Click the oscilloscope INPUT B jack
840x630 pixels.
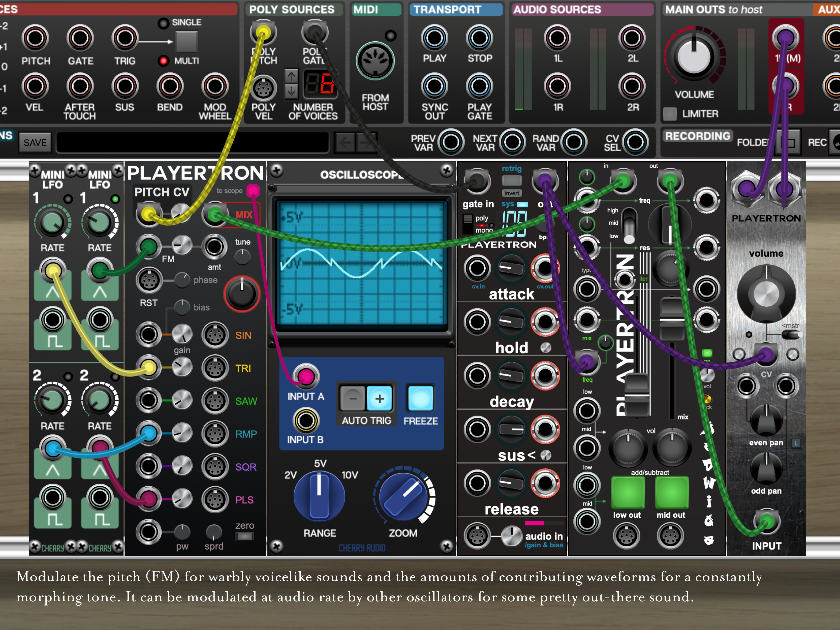tap(306, 420)
